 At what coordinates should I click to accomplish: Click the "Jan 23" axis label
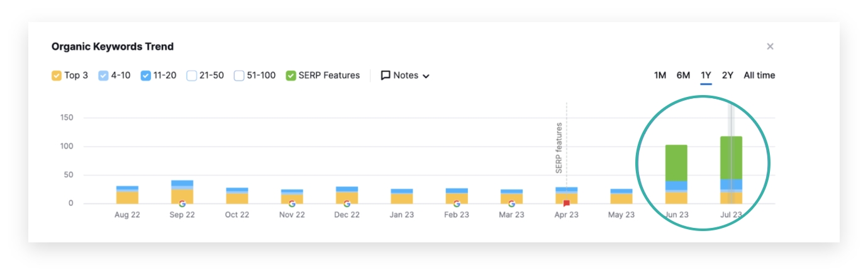click(402, 215)
